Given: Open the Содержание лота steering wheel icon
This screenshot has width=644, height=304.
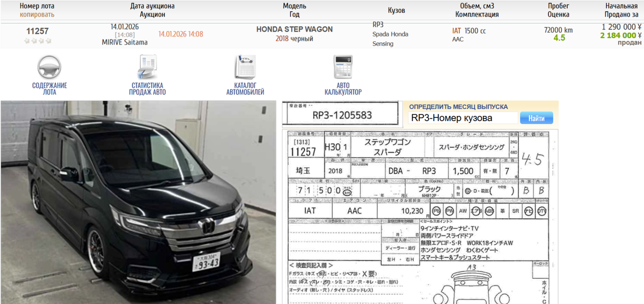Looking at the screenshot, I should [49, 67].
